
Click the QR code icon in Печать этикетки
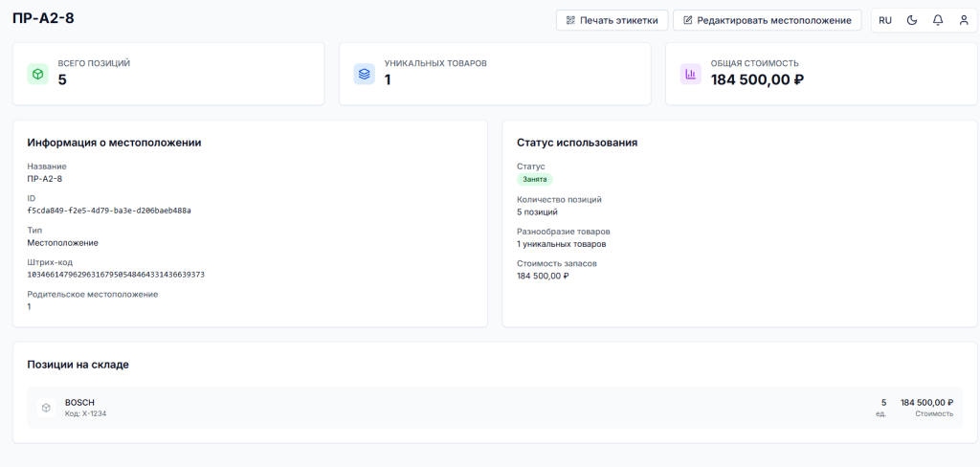570,20
